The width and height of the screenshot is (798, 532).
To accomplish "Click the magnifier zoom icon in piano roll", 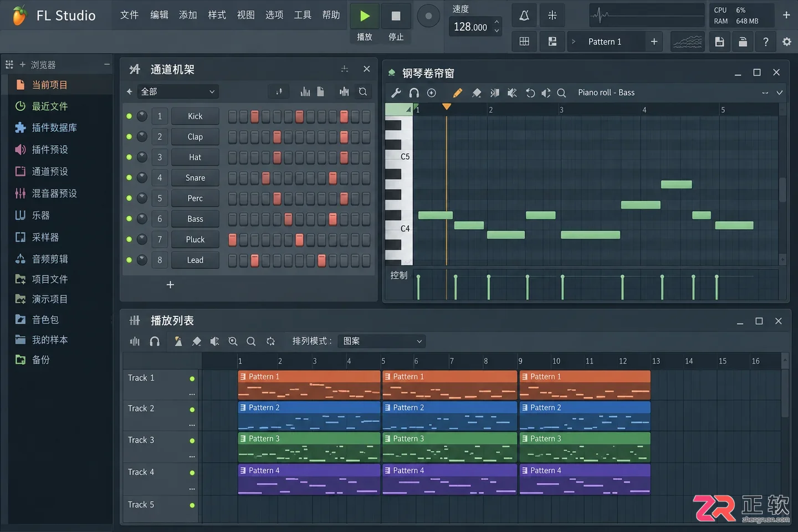I will pyautogui.click(x=561, y=93).
